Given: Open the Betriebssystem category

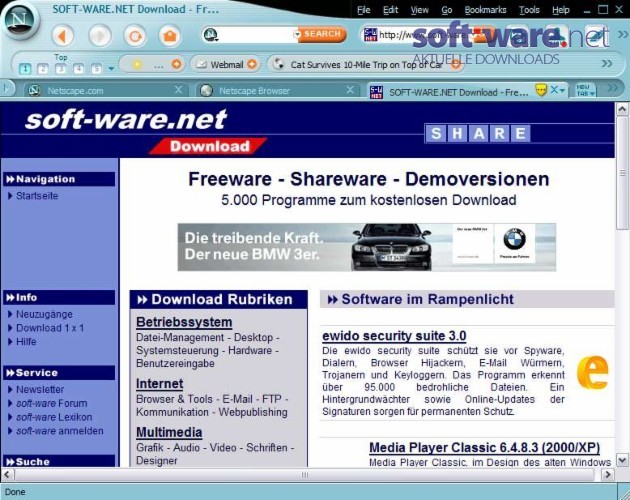Looking at the screenshot, I should (184, 322).
